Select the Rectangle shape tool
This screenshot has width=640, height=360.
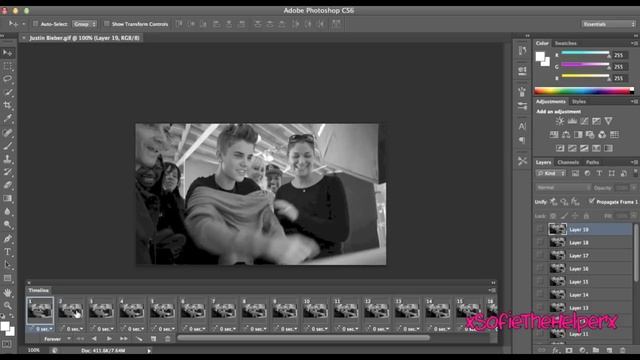click(7, 278)
